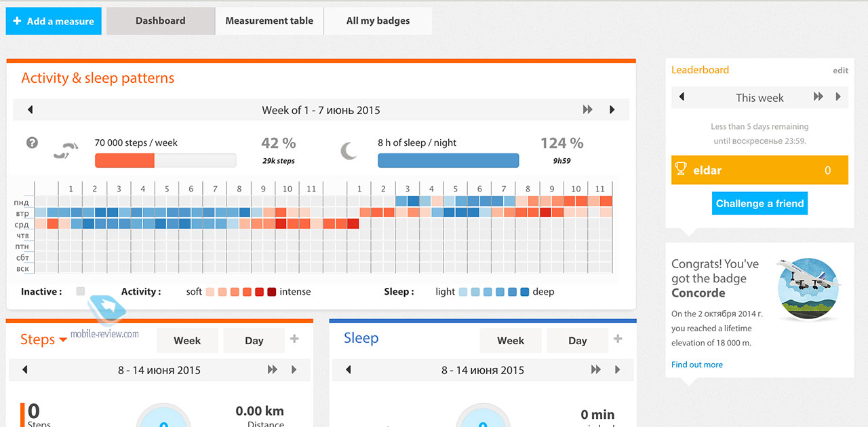868x427 pixels.
Task: Open the Measurement table tab
Action: [269, 21]
